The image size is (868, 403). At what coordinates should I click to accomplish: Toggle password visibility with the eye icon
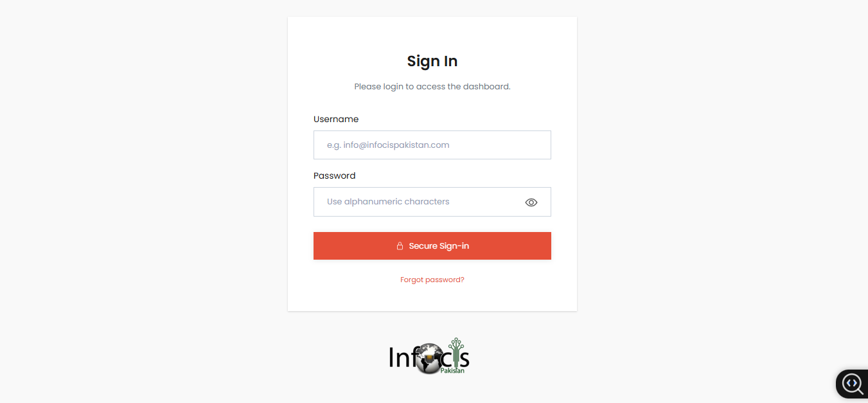pyautogui.click(x=531, y=202)
